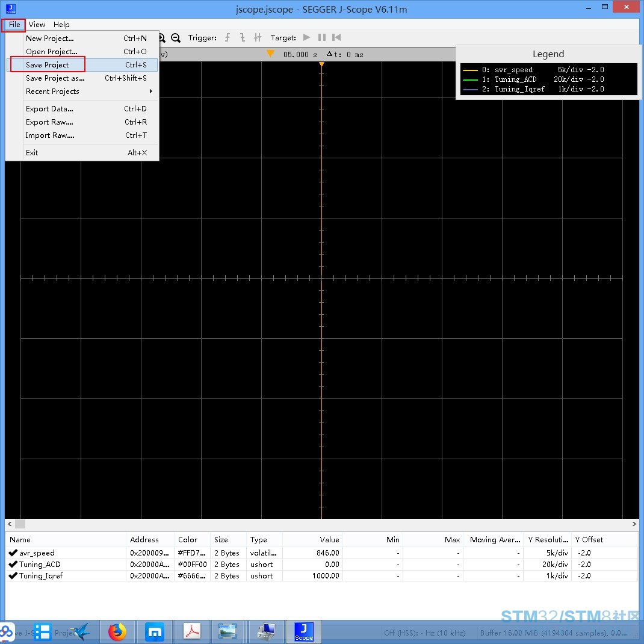Click the Baidu cloud taskbar icon
644x644 pixels.
coord(6,632)
